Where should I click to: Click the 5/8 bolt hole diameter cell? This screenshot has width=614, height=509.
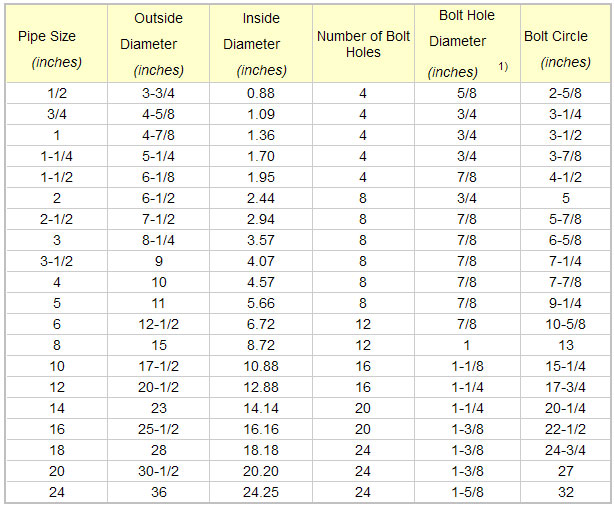[x=467, y=95]
